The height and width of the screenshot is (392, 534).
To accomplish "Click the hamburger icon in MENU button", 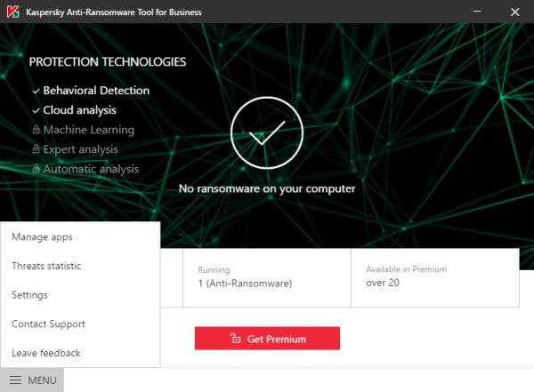I will [15, 380].
